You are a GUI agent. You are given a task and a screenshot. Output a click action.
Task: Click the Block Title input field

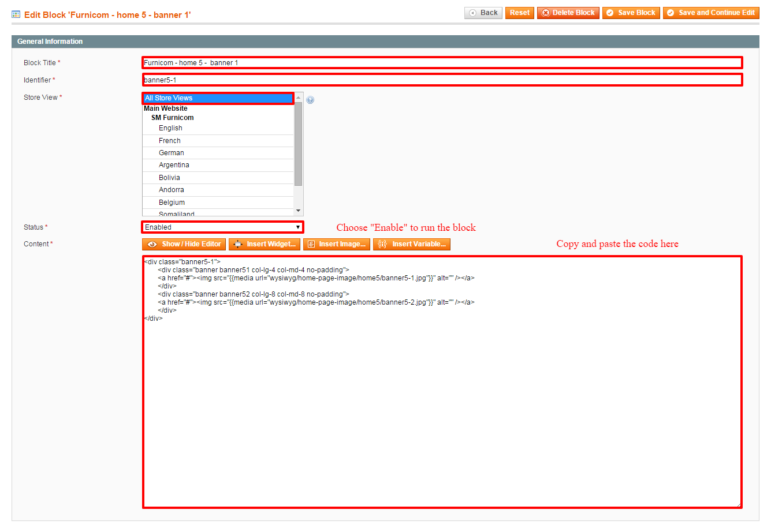point(442,62)
